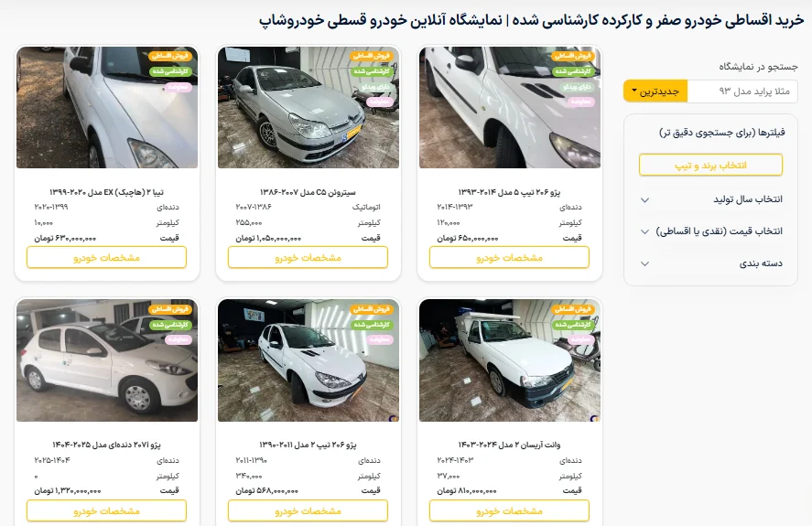Expand the انتخاب قیمت (نقدی یا اقساطی) filter
Screen dimensions: 812x526
click(x=711, y=231)
